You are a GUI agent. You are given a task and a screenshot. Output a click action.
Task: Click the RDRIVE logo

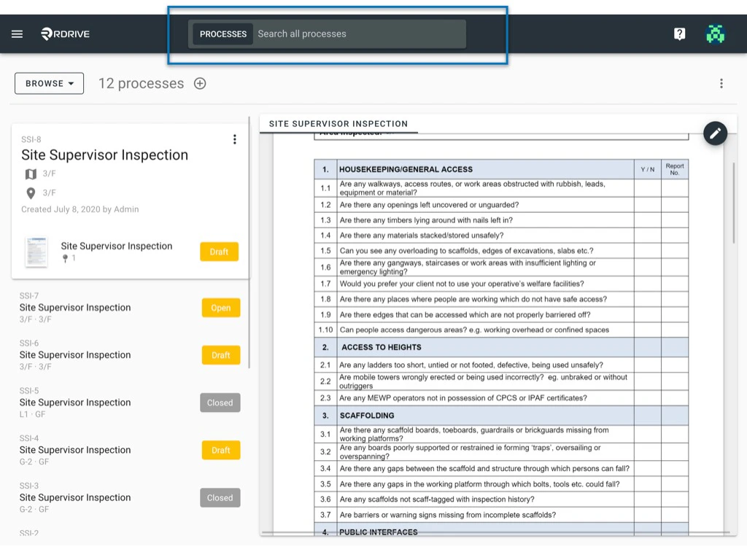point(64,34)
